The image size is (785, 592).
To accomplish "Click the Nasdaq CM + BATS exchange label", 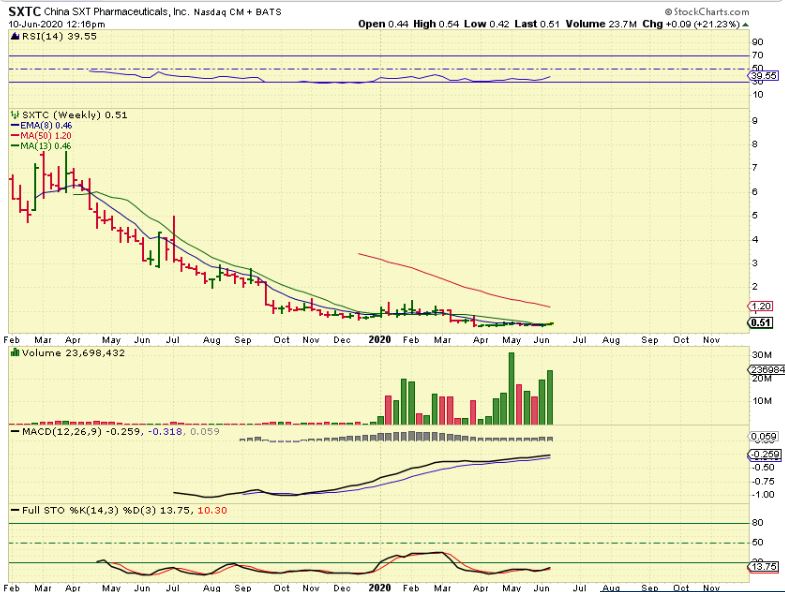I will (237, 12).
